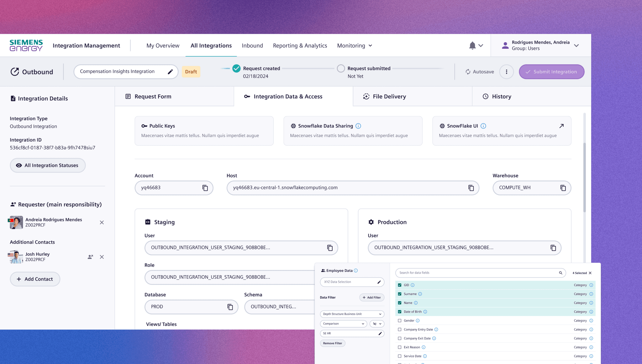The image size is (642, 364).
Task: Click the notification bell icon
Action: 472,46
